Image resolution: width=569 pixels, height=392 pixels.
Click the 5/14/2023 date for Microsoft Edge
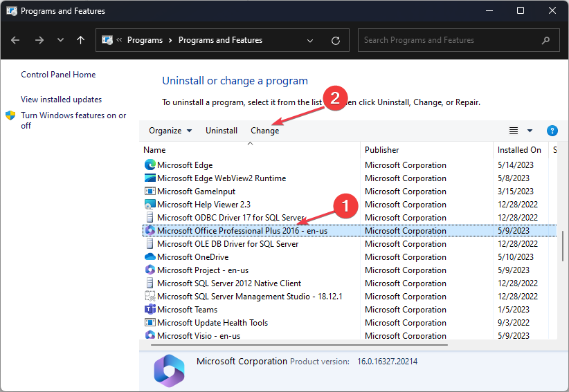[x=515, y=165]
